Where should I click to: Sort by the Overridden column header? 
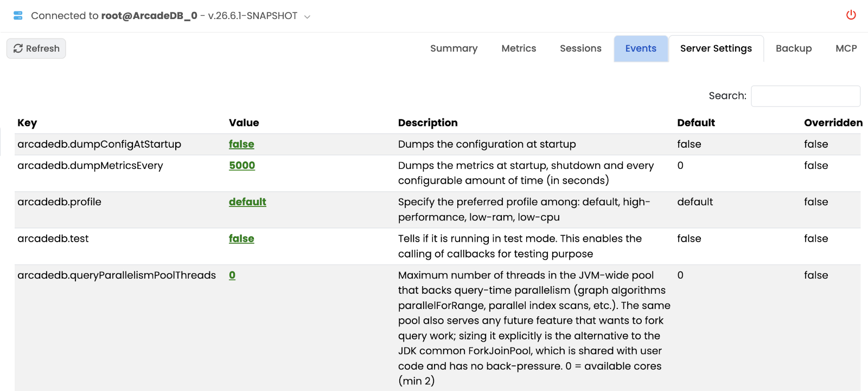pyautogui.click(x=833, y=123)
